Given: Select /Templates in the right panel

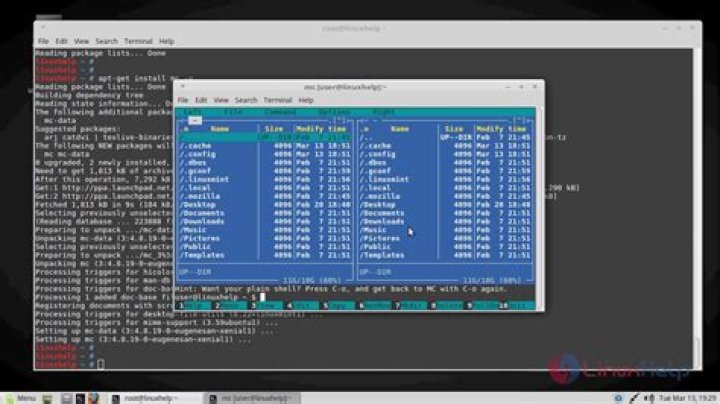Looking at the screenshot, I should (x=445, y=255).
